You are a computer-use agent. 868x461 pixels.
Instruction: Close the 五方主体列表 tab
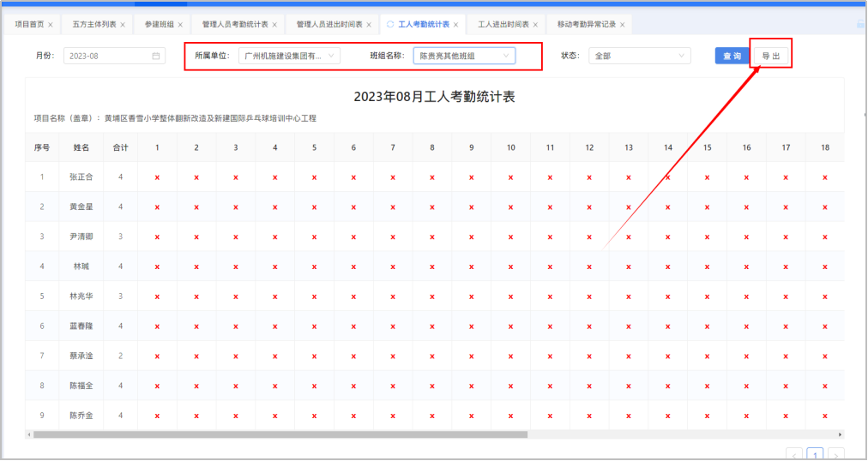[x=123, y=25]
